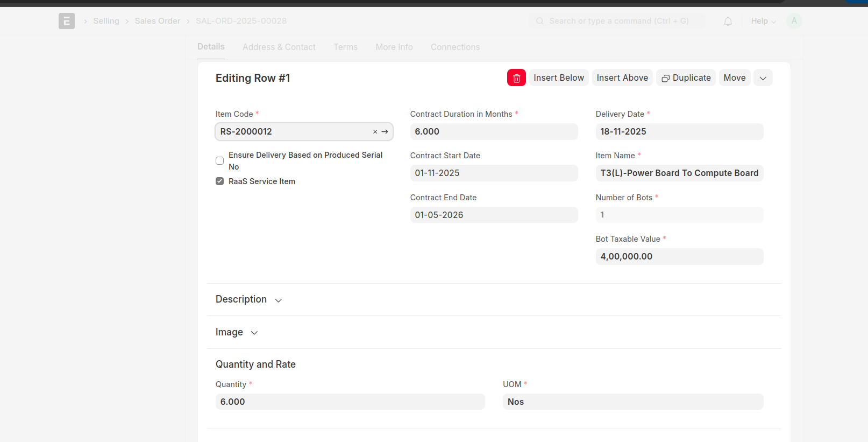This screenshot has height=442, width=868.
Task: Open the notifications bell icon
Action: pos(728,22)
